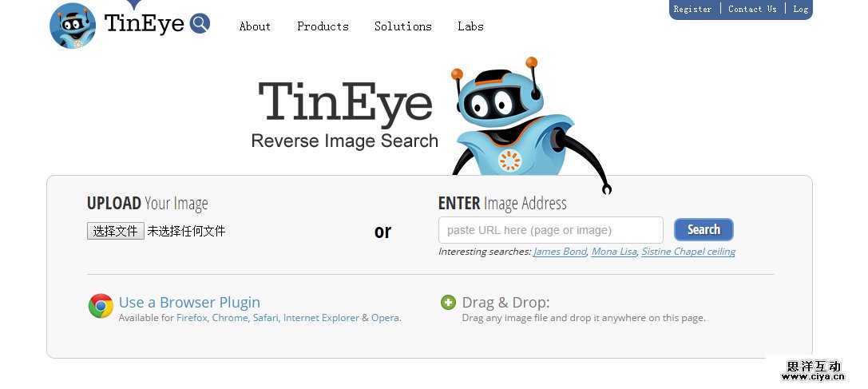Open the Firefox plugin link
This screenshot has height=389, width=868.
(192, 318)
